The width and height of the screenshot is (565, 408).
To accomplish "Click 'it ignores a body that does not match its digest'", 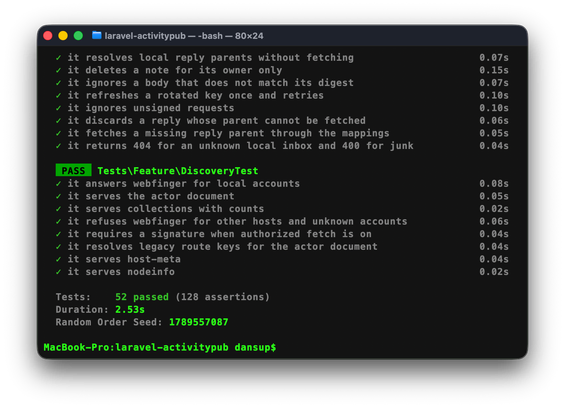I will coord(210,83).
